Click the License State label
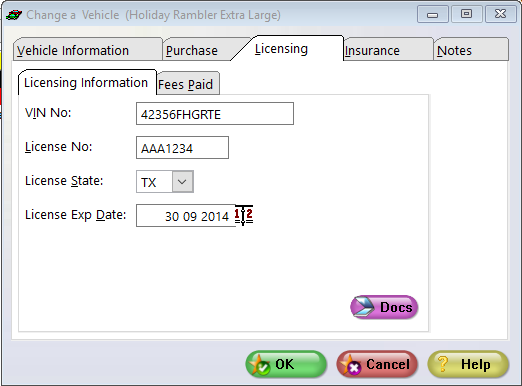 (64, 181)
